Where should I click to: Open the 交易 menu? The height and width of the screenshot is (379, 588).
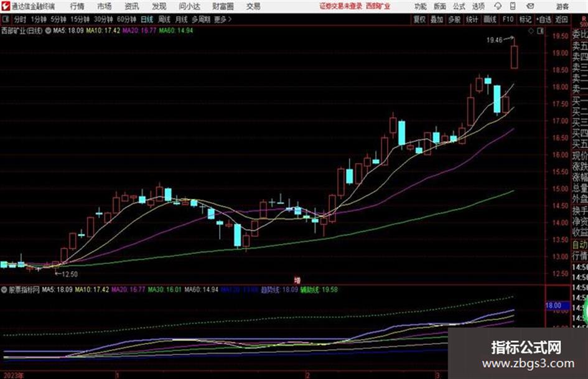tap(253, 6)
